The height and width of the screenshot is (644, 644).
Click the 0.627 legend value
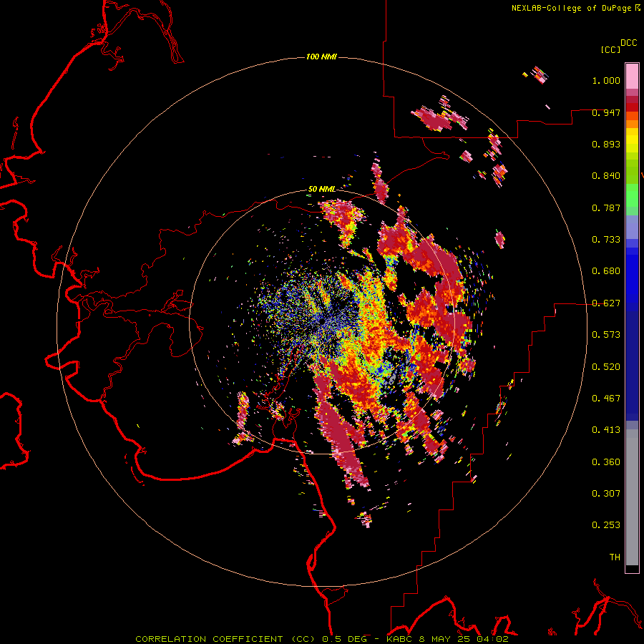coord(606,303)
